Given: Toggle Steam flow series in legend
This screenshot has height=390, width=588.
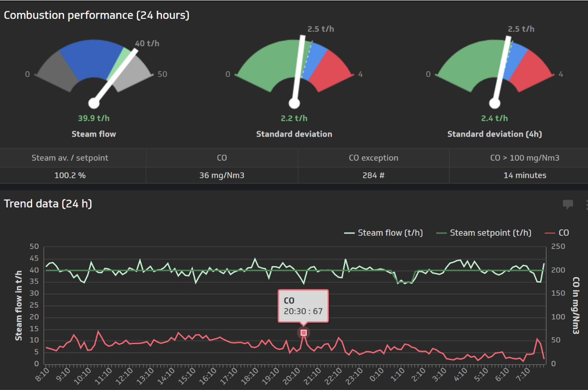Looking at the screenshot, I should (383, 233).
